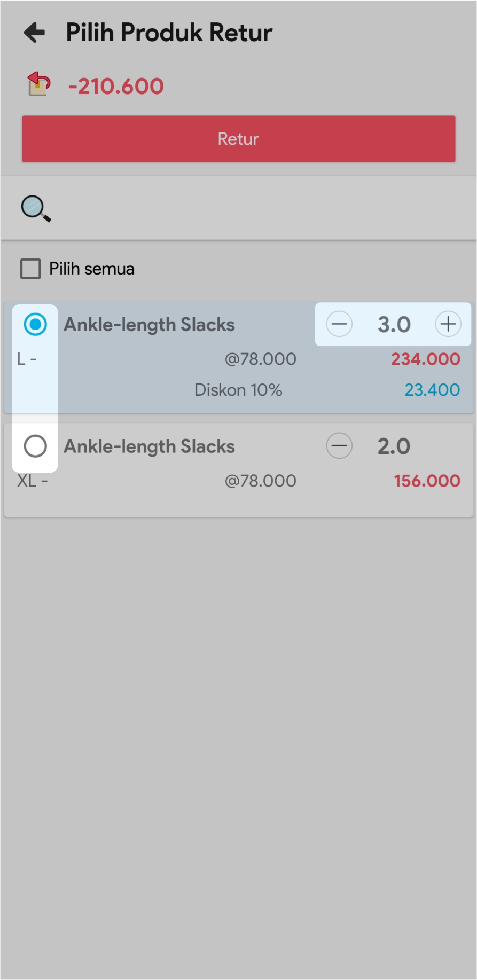Click the 156.000 subtotal amount
This screenshot has height=980, width=477.
click(427, 481)
